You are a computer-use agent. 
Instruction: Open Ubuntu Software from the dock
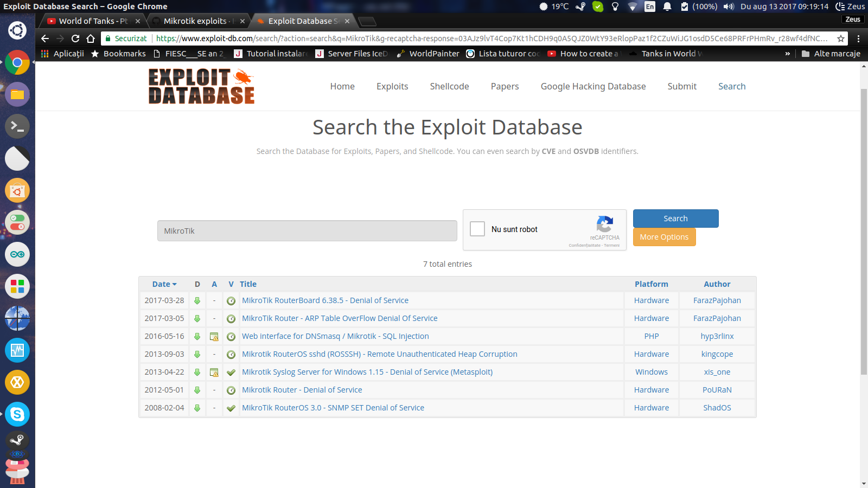[x=17, y=190]
